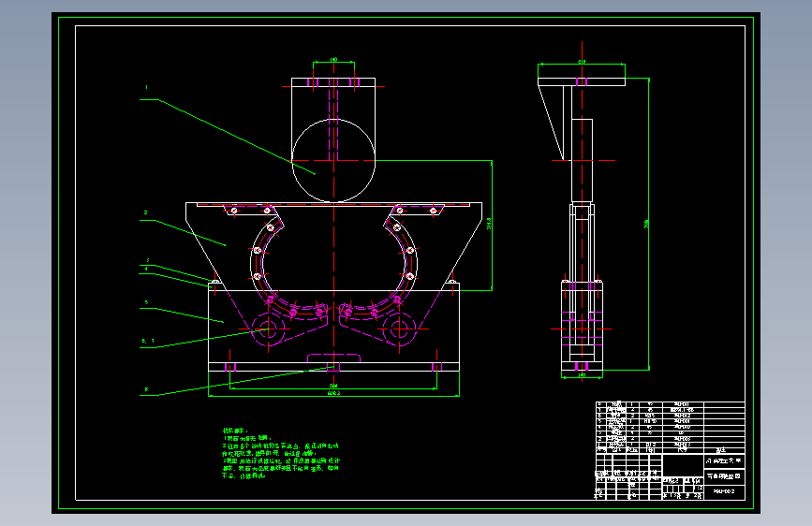Click the green technical requirements text block

pyautogui.click(x=281, y=453)
